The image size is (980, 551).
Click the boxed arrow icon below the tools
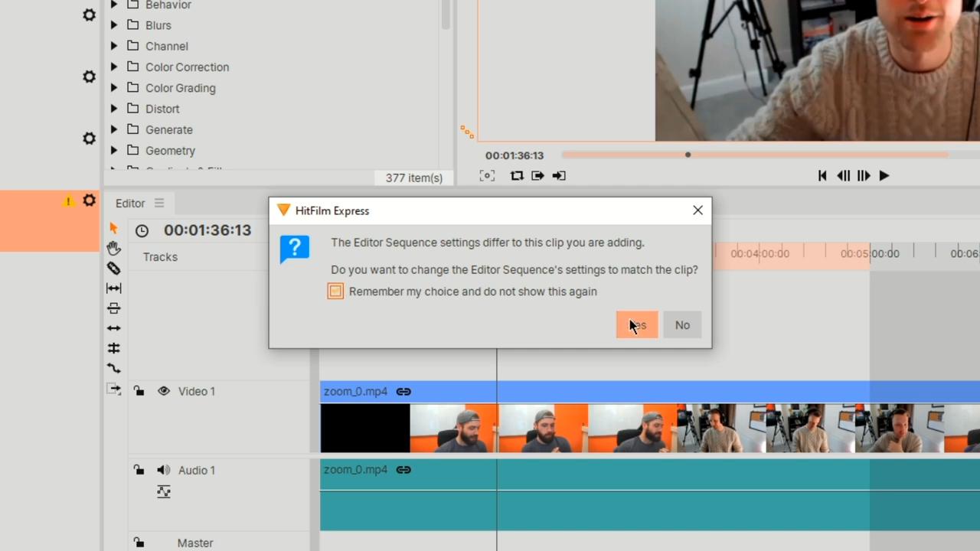point(113,390)
